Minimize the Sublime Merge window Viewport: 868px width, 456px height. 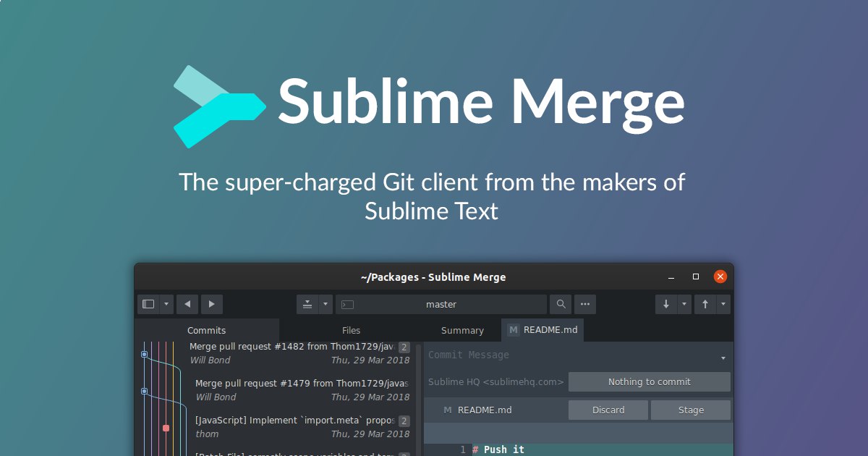pos(670,276)
